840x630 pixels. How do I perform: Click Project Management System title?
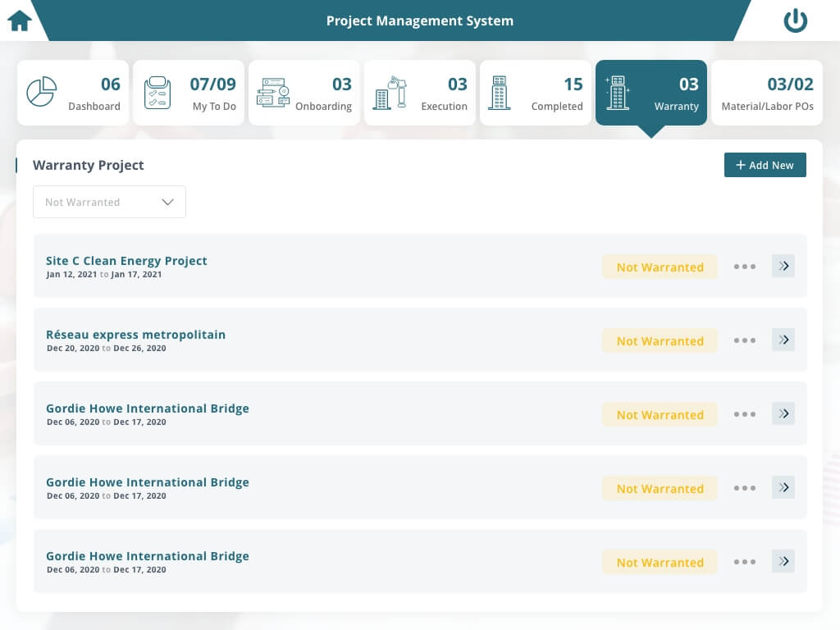[x=420, y=21]
